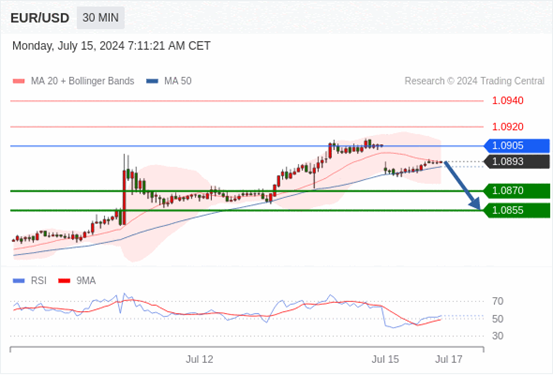Click the 9MA legend red swatch
The image size is (553, 375).
coord(64,281)
